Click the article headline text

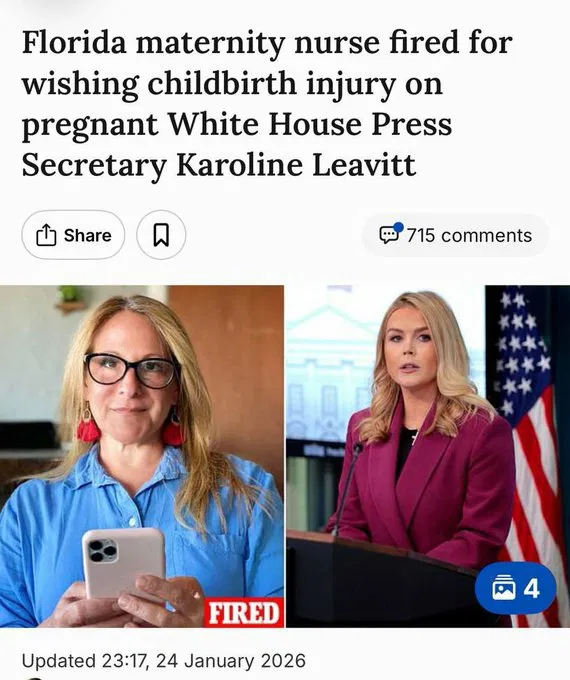(x=267, y=104)
